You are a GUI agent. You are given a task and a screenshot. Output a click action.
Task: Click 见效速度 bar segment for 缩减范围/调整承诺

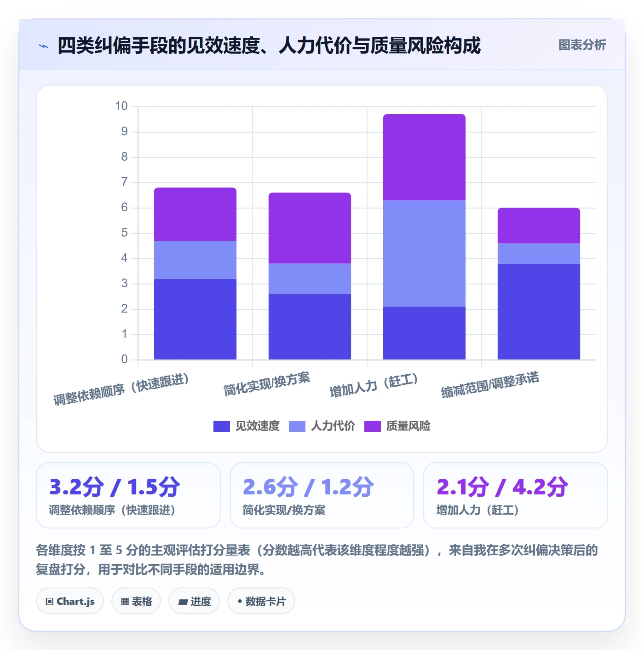[x=539, y=312]
